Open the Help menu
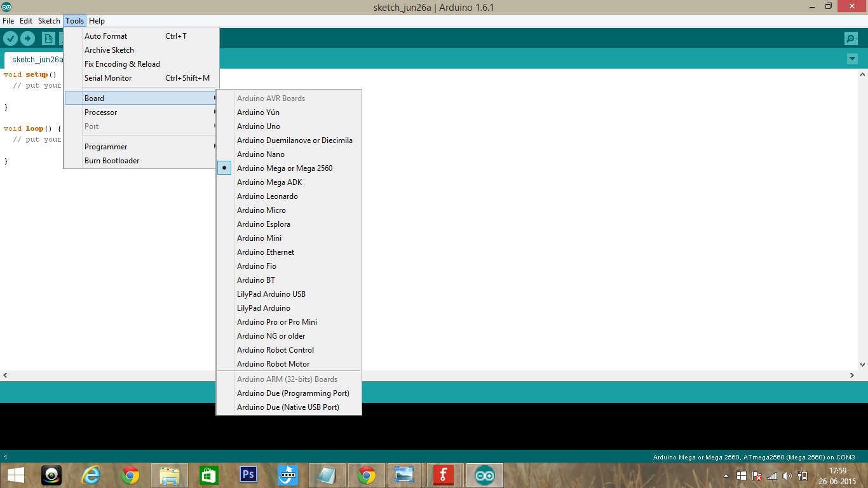This screenshot has height=488, width=868. click(x=97, y=21)
